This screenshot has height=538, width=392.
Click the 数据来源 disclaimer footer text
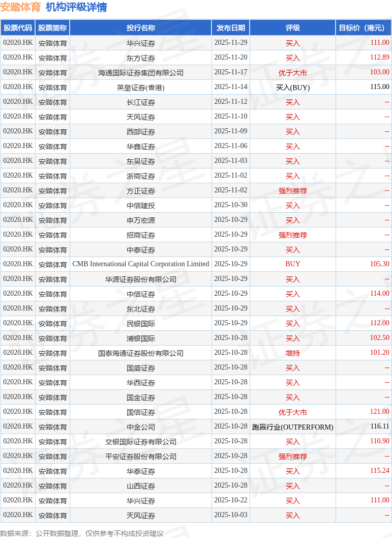82,533
